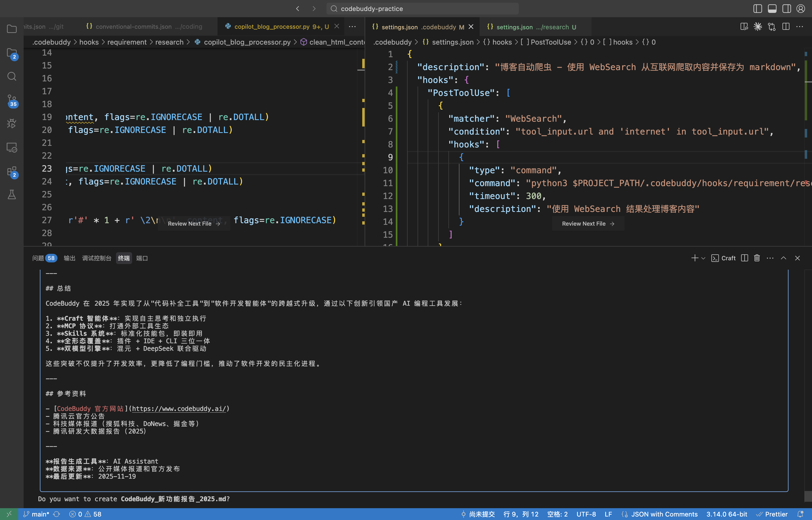Click Review Next File in right editor
Image resolution: width=812 pixels, height=520 pixels.
(588, 223)
